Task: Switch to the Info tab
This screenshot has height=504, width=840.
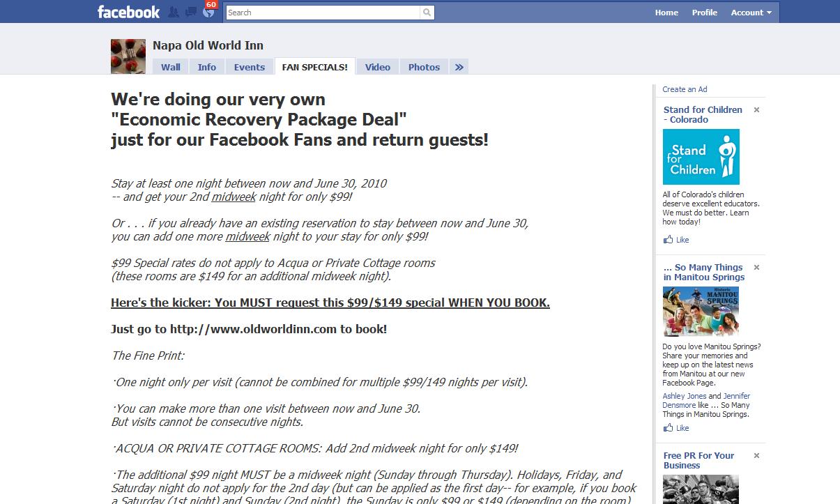Action: [207, 67]
